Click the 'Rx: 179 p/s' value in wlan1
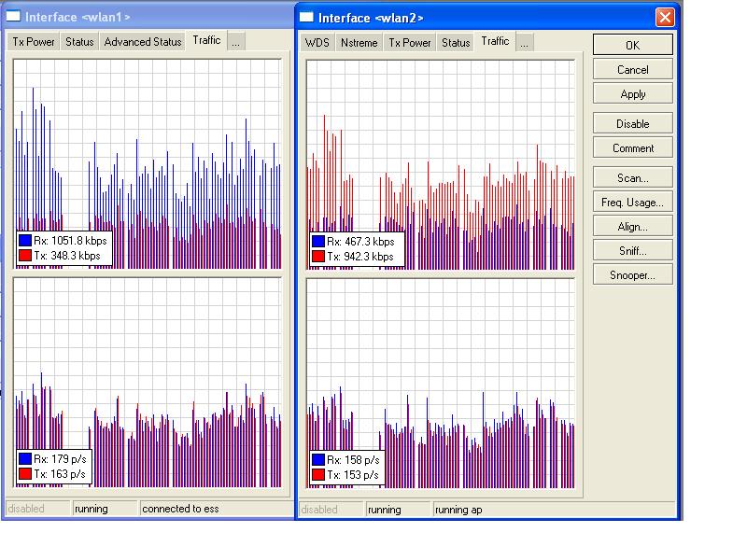 click(x=60, y=459)
